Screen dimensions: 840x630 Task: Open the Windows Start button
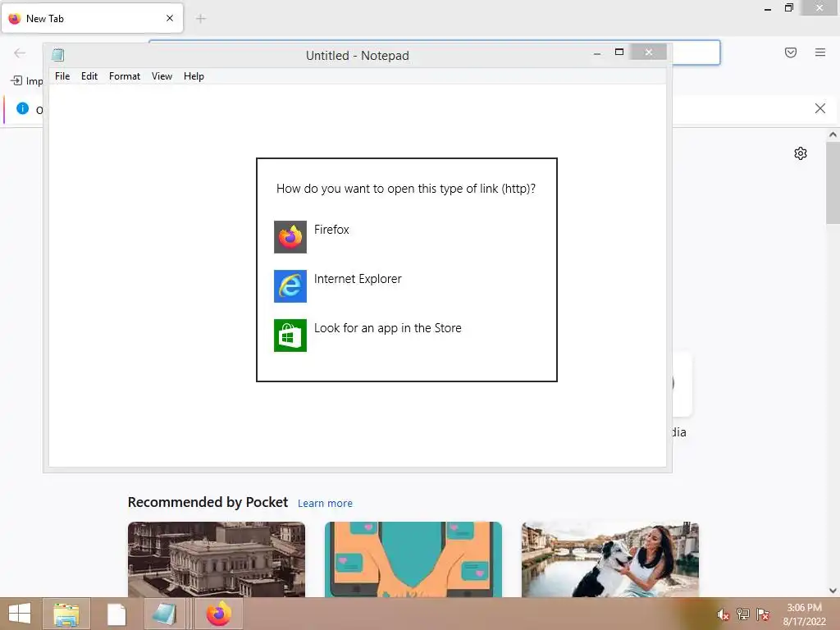coord(20,614)
